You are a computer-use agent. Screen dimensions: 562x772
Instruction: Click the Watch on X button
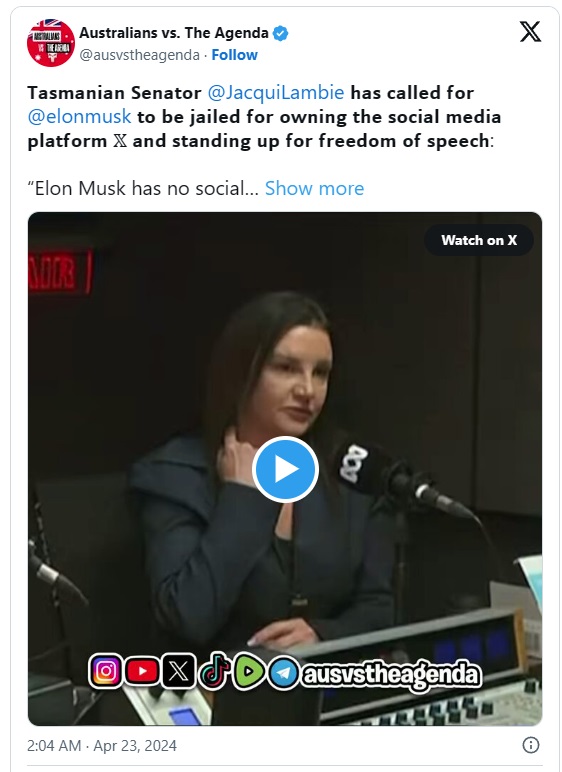(479, 240)
